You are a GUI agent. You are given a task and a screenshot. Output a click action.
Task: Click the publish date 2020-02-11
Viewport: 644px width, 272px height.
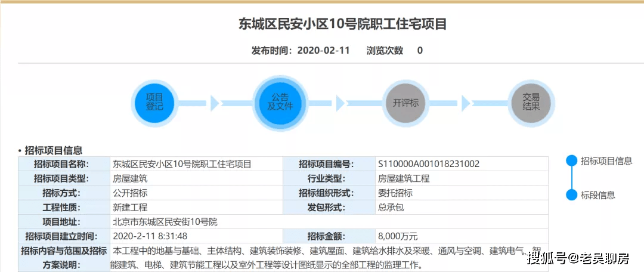[322, 51]
